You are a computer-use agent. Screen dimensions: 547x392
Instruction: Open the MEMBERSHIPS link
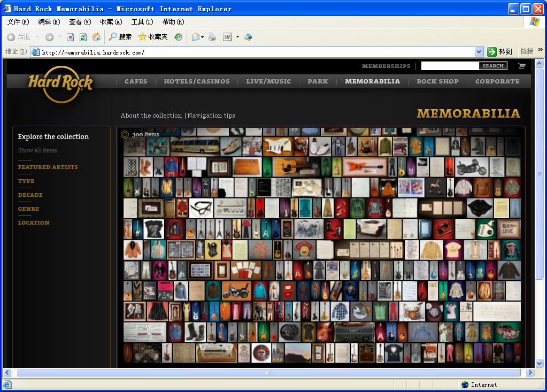click(386, 66)
